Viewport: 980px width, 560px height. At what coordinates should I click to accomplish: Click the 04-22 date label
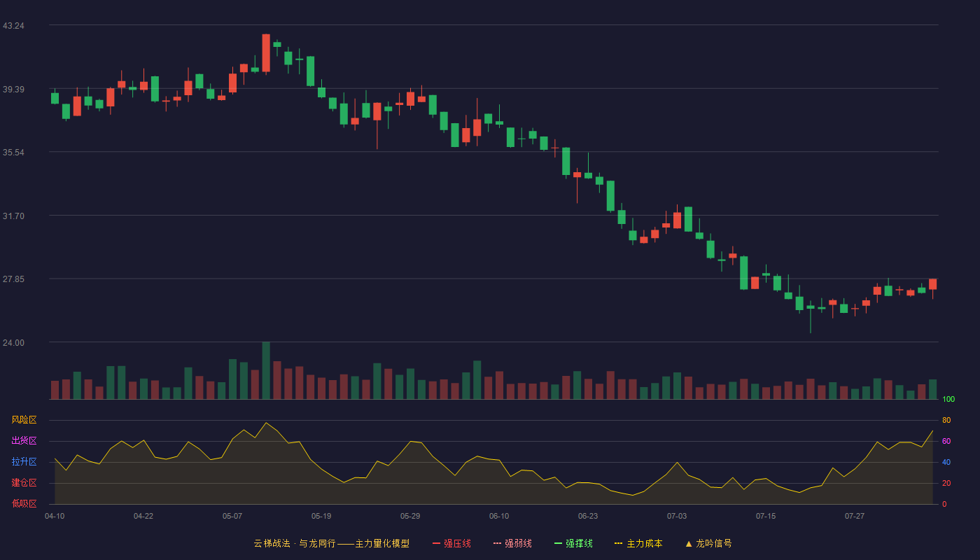(143, 516)
